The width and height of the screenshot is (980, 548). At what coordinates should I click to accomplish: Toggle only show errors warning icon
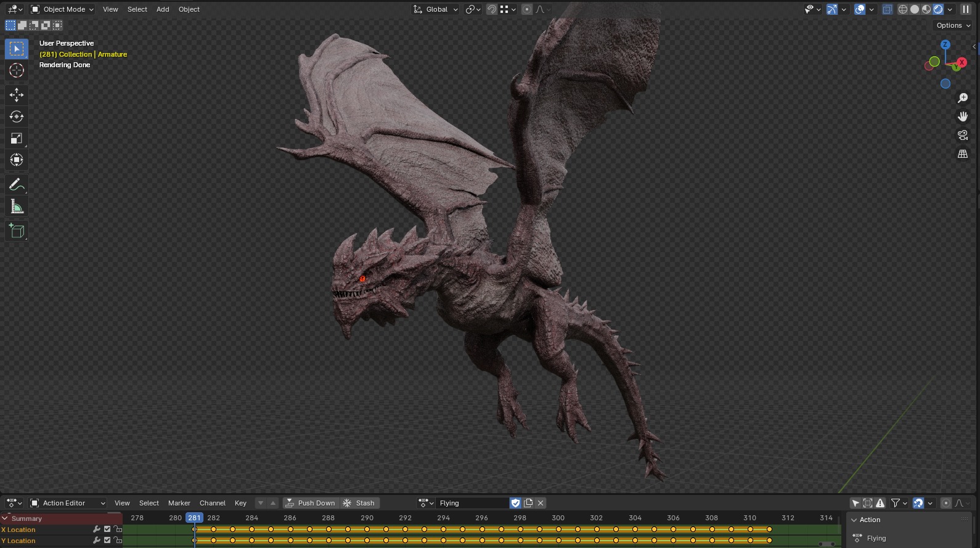(880, 503)
